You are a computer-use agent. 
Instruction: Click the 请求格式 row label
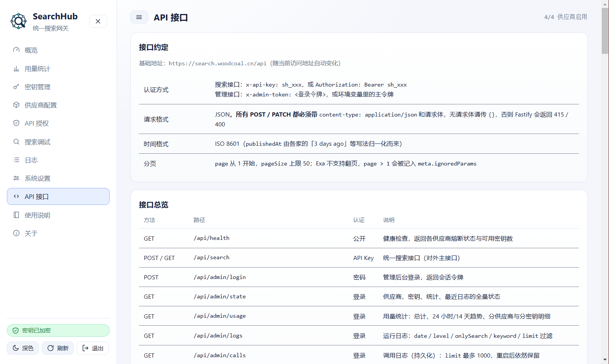point(156,119)
